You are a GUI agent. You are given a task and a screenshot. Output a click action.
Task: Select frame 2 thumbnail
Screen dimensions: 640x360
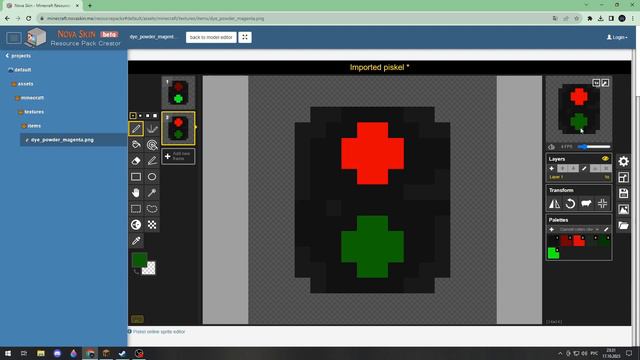[178, 128]
